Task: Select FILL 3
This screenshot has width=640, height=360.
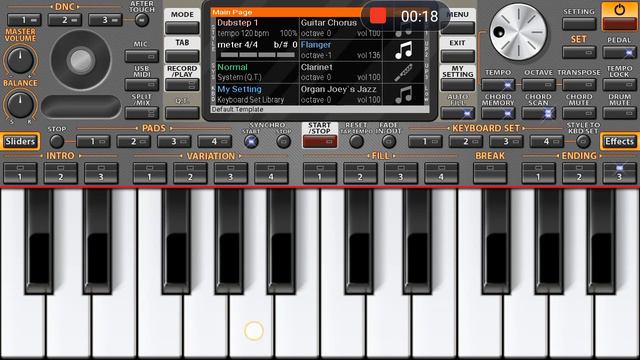Action: coord(400,173)
